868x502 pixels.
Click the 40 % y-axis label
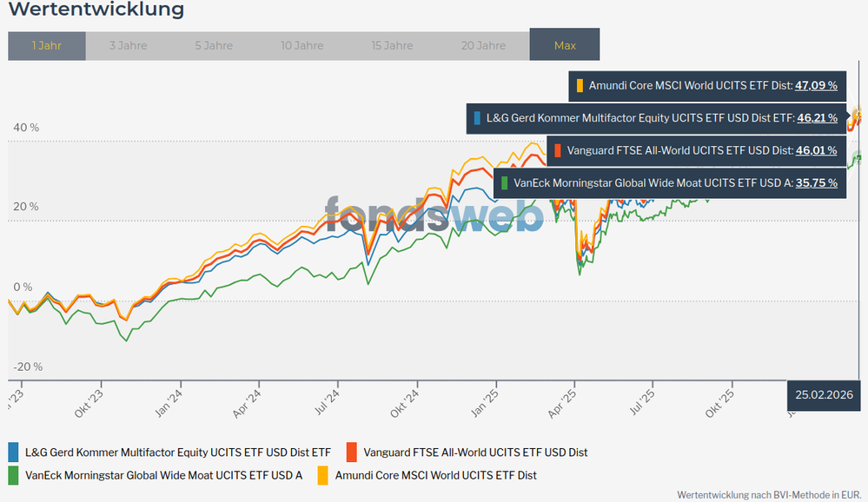click(x=26, y=128)
